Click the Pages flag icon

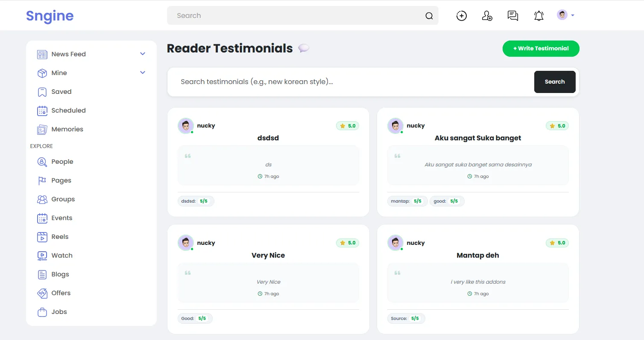[42, 180]
